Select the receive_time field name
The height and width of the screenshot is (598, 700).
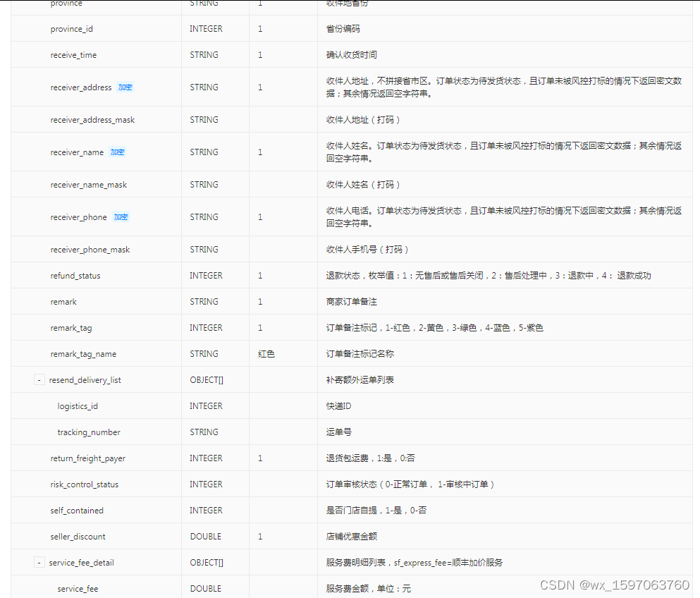pos(73,55)
